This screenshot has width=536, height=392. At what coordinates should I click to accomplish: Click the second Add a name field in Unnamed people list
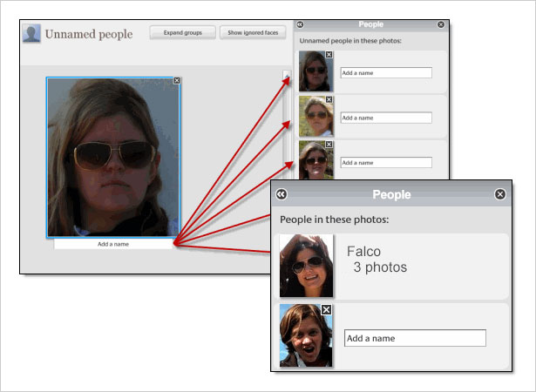386,118
